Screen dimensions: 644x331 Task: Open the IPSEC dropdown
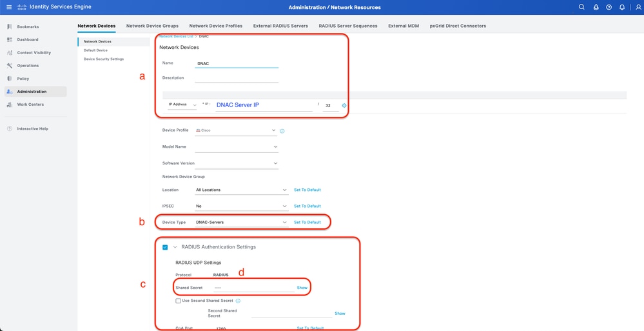point(242,206)
